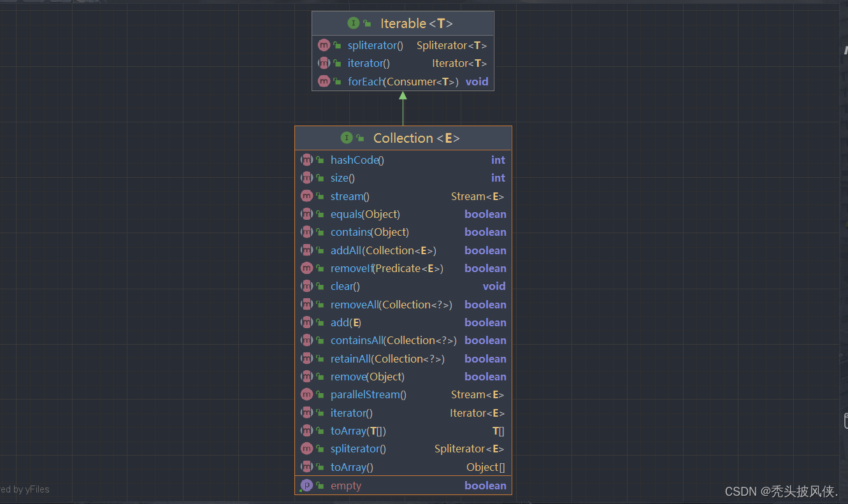Click the method icon next to size()
Screen dimensions: 848x504
pyautogui.click(x=306, y=178)
